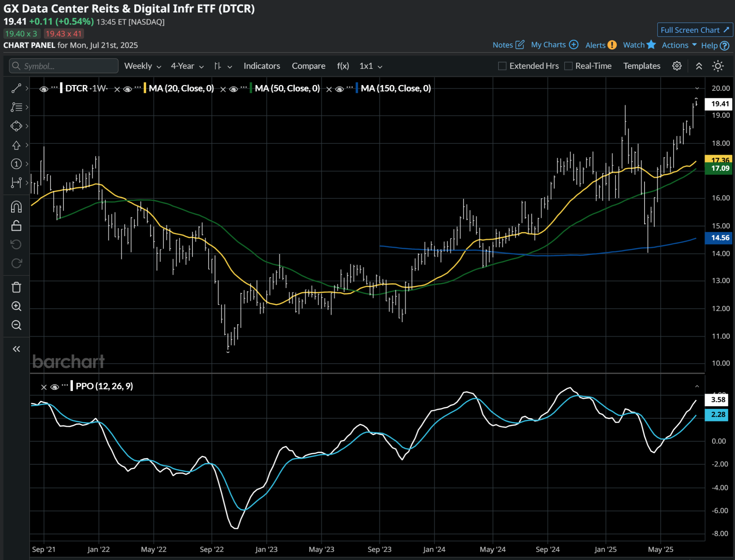Expand the Actions dropdown menu
Image resolution: width=735 pixels, height=560 pixels.
click(x=679, y=45)
